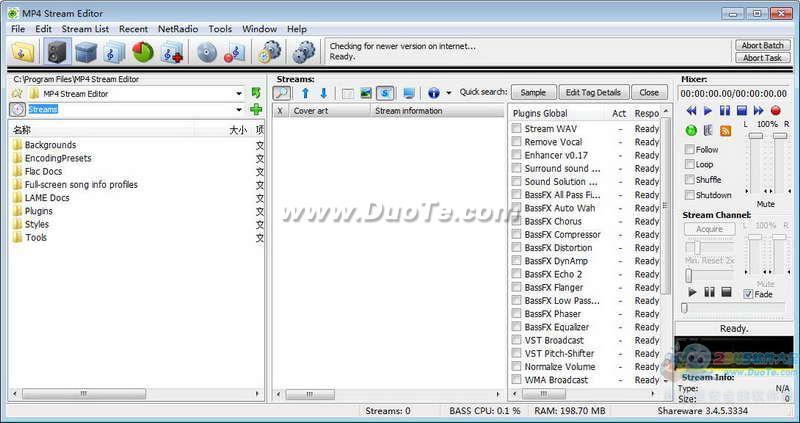This screenshot has height=423, width=800.
Task: Move stream up with blue up arrow
Action: (x=305, y=93)
